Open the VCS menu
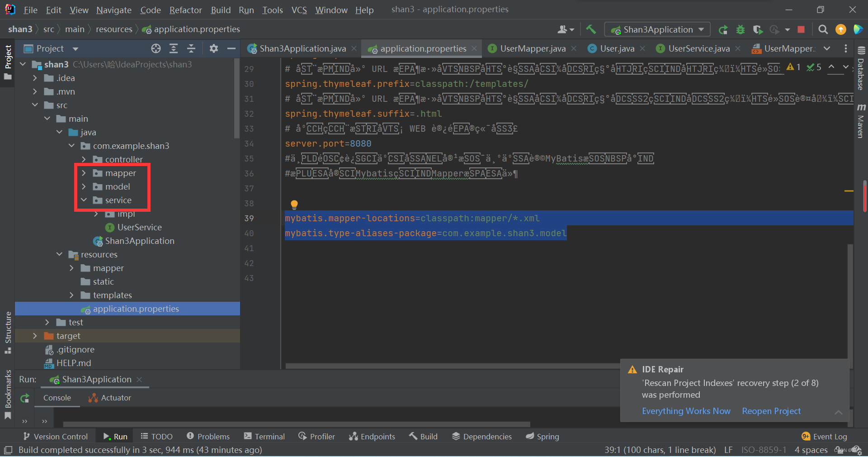The height and width of the screenshot is (457, 868). click(x=299, y=10)
